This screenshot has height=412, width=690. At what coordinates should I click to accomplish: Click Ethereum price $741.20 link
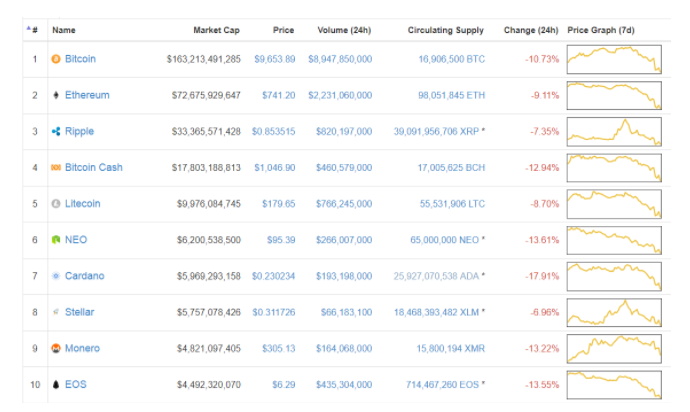pyautogui.click(x=275, y=96)
